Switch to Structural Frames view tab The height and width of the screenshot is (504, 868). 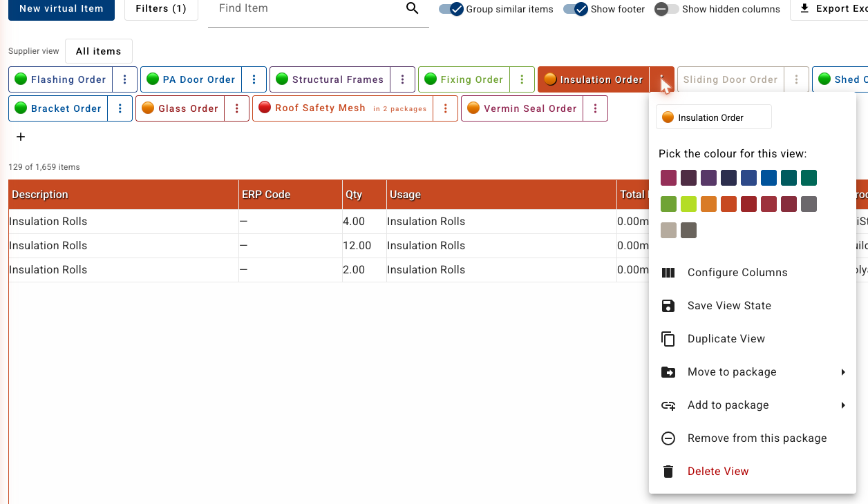tap(330, 79)
